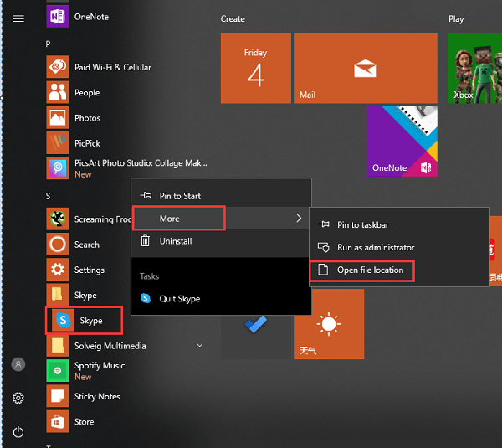Open PicsArt Photo Studio icon
This screenshot has height=448, width=502.
coord(58,168)
